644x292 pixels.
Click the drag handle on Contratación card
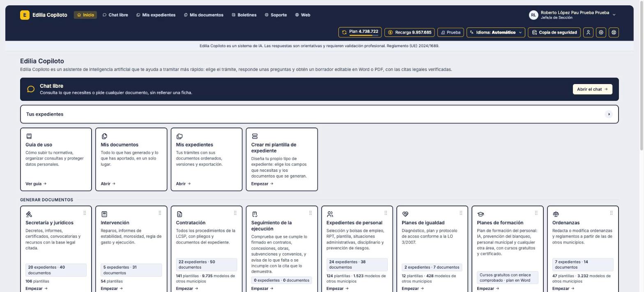point(235,213)
